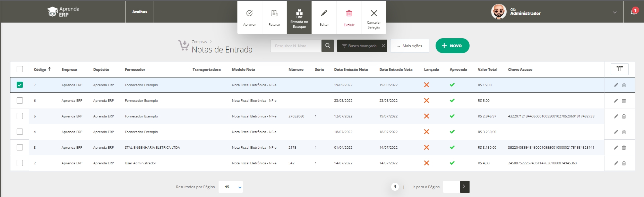Open the Atalhos menu
This screenshot has height=197, width=644.
pos(139,12)
